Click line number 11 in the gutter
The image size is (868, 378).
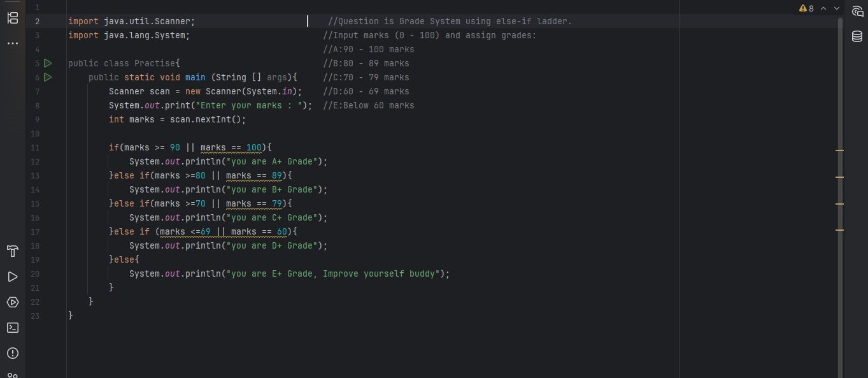click(x=35, y=147)
